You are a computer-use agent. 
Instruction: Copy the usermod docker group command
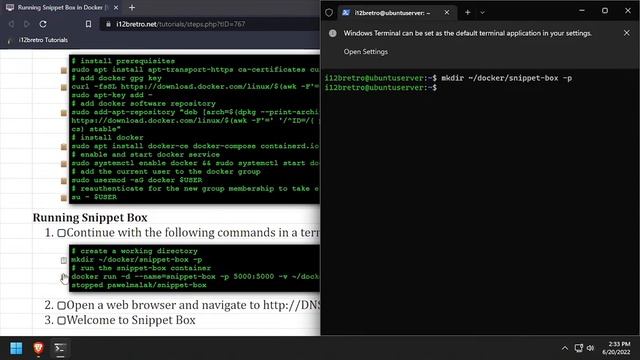click(x=64, y=181)
